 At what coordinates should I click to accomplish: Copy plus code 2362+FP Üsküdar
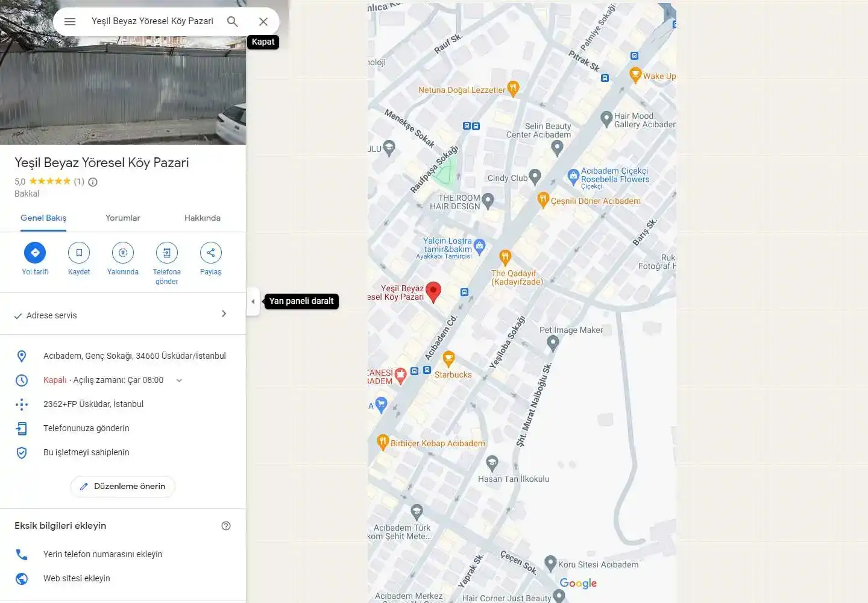point(93,404)
